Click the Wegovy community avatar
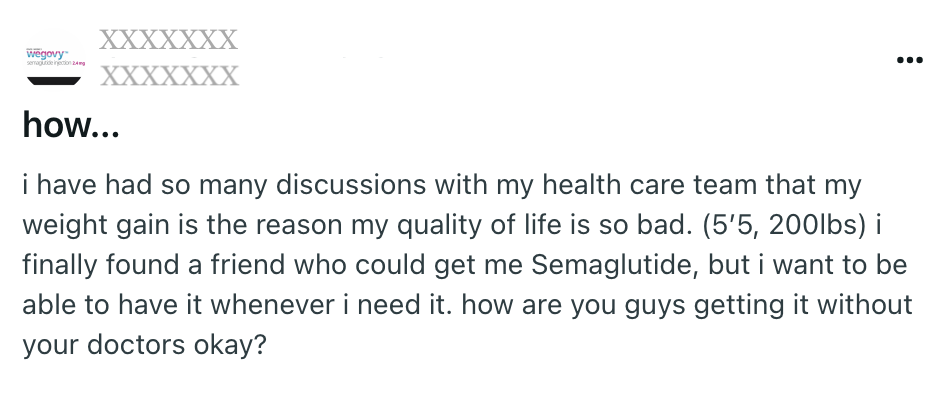The height and width of the screenshot is (418, 946). (x=55, y=58)
